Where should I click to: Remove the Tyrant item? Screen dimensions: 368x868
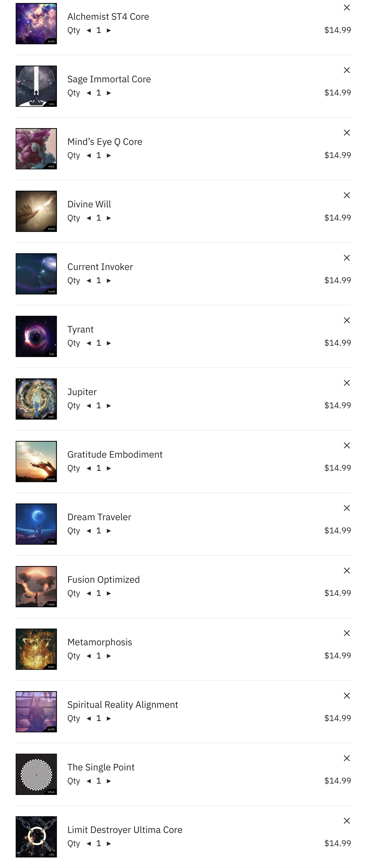[346, 320]
